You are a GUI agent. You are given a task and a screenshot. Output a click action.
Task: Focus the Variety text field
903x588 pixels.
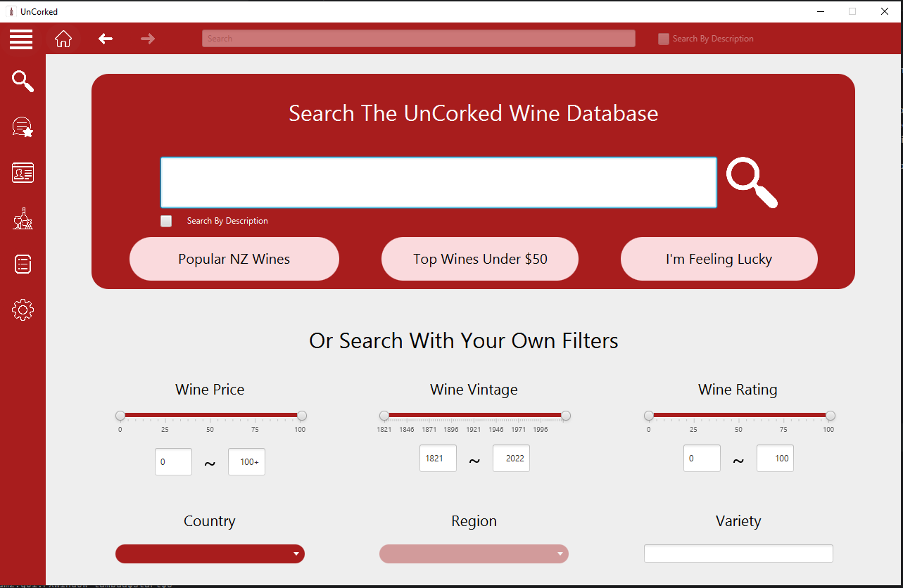coord(738,554)
